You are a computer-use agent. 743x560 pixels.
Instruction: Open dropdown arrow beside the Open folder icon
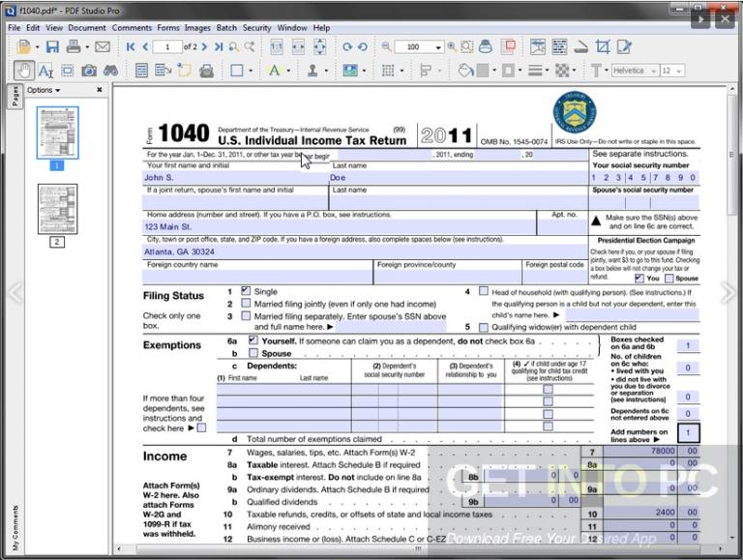37,46
